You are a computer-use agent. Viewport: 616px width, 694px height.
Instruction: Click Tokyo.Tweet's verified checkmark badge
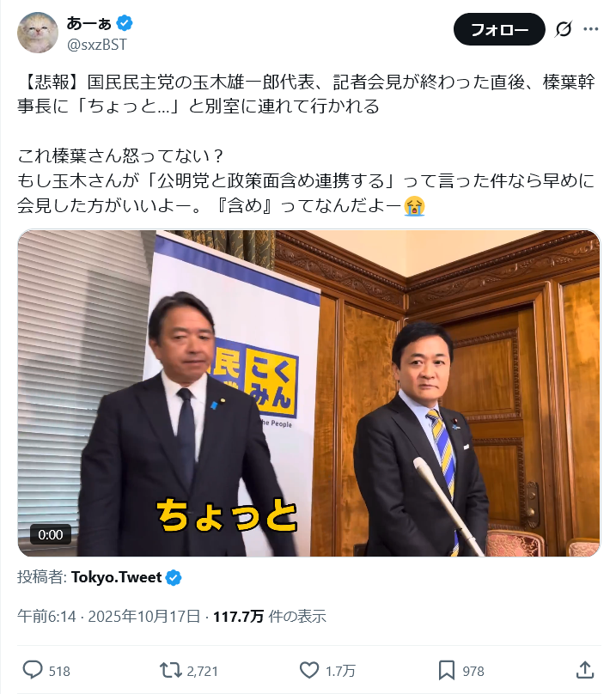174,577
